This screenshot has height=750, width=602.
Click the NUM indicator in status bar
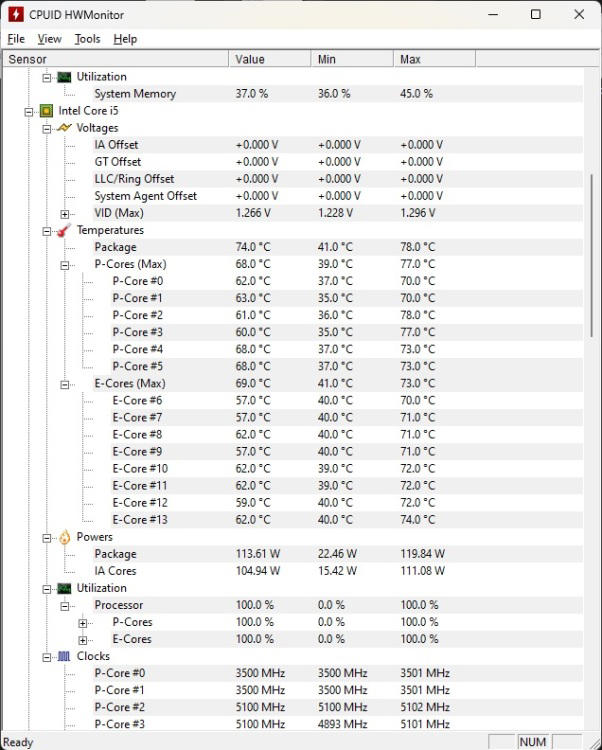533,742
